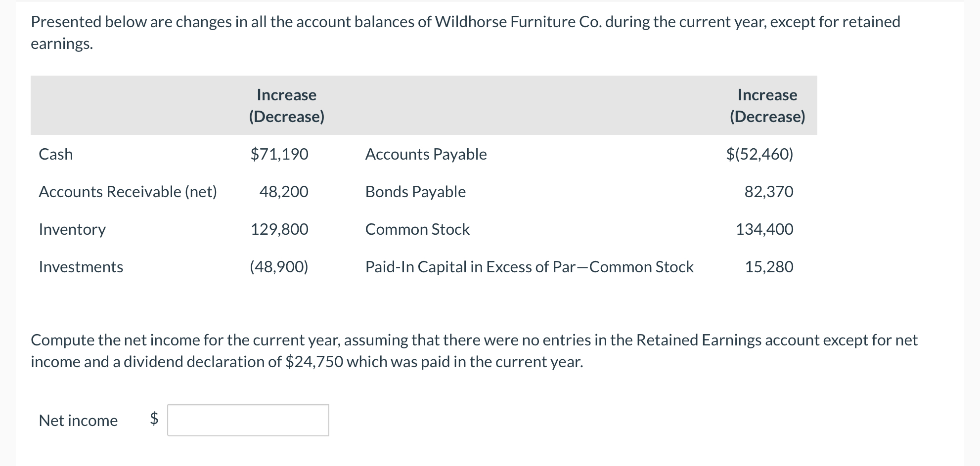The height and width of the screenshot is (466, 980).
Task: Select the Cash row label
Action: pos(55,154)
